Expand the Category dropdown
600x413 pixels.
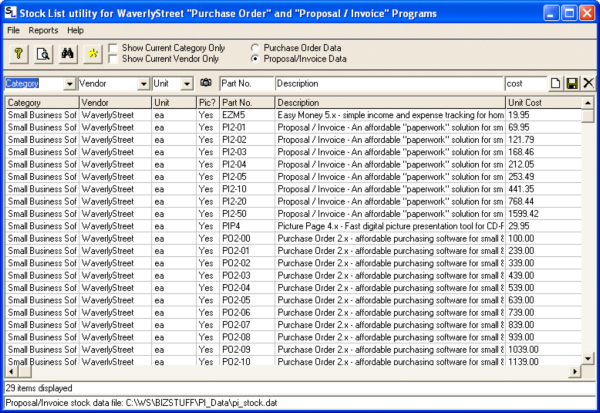69,83
